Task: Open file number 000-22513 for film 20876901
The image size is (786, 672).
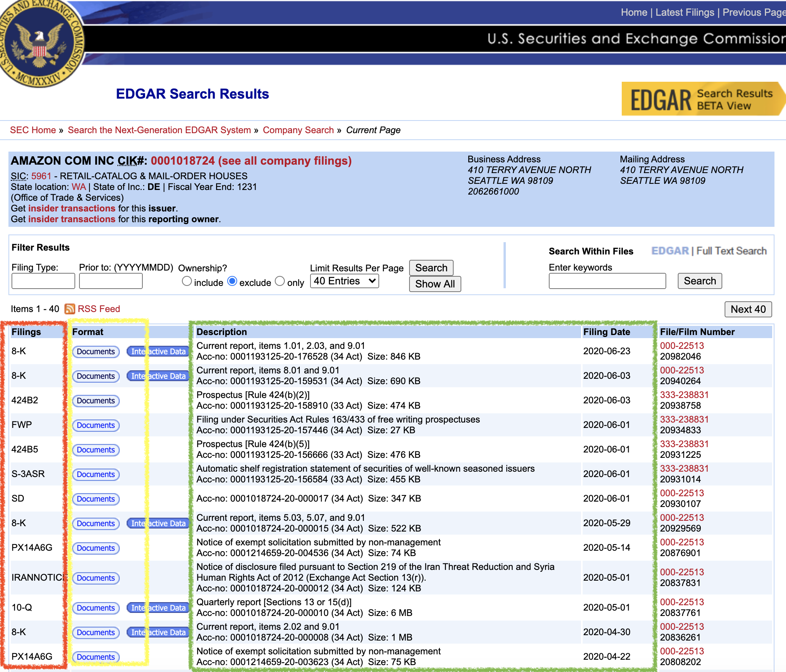Action: click(x=682, y=542)
